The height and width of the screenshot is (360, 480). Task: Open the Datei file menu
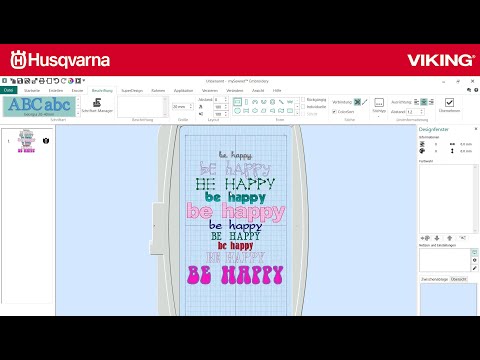point(8,90)
